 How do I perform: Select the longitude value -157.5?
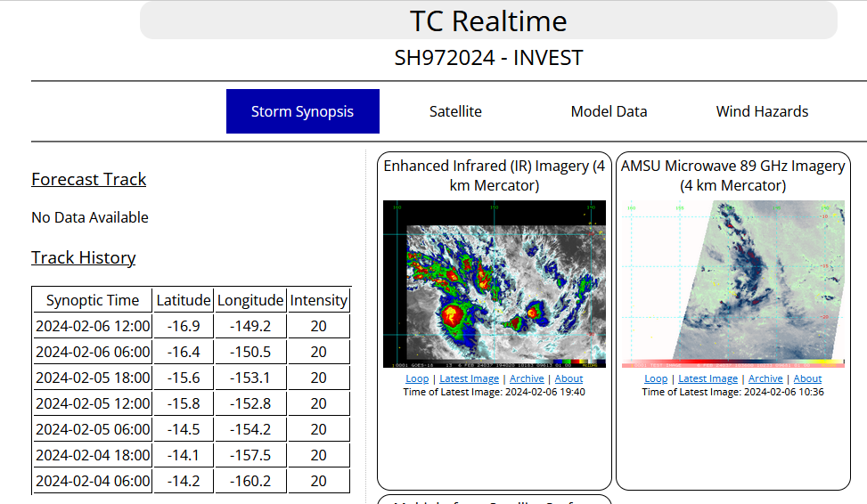coord(250,455)
